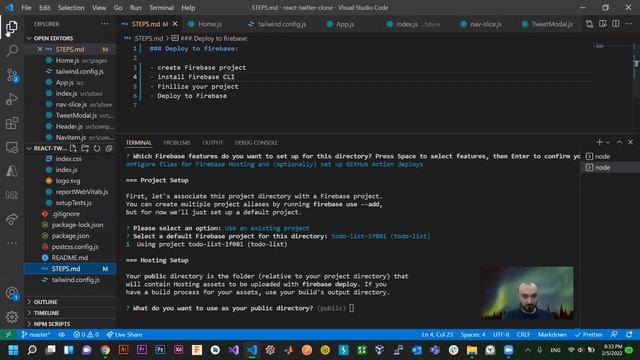Open markdown preview to the side

pyautogui.click(x=602, y=24)
